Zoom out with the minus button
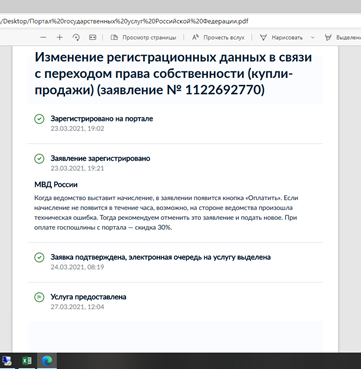 coord(43,38)
